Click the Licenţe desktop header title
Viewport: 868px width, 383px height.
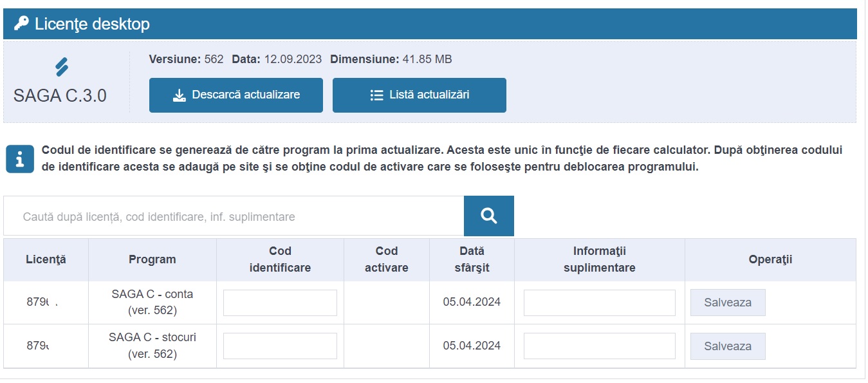(x=92, y=24)
